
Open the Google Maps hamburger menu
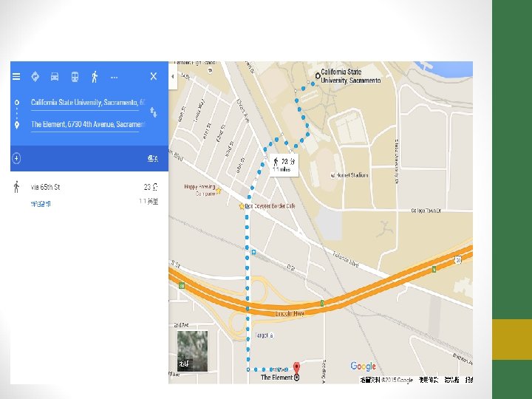[x=16, y=77]
